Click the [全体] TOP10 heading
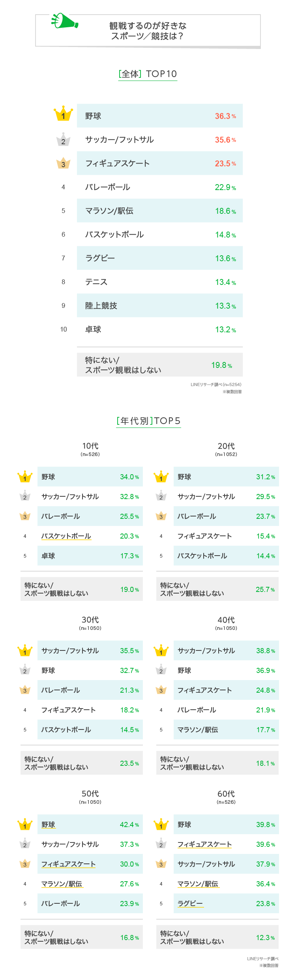Image resolution: width=296 pixels, height=980 pixels. click(x=148, y=74)
